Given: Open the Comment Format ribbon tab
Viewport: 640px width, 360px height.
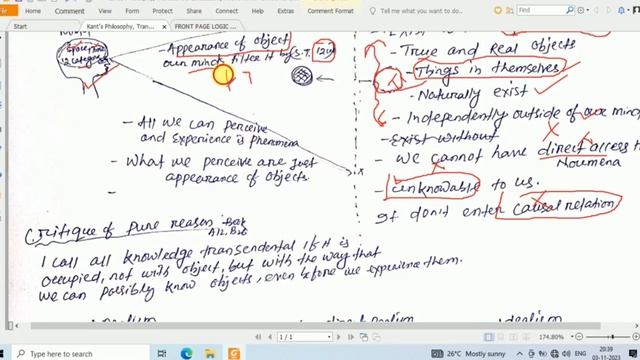Looking at the screenshot, I should tap(330, 11).
